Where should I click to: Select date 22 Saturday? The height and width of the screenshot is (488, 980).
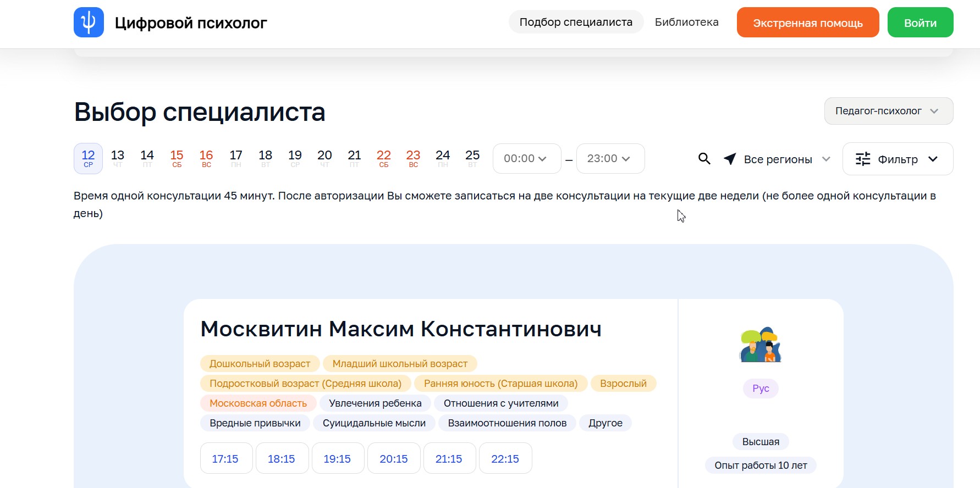(384, 158)
